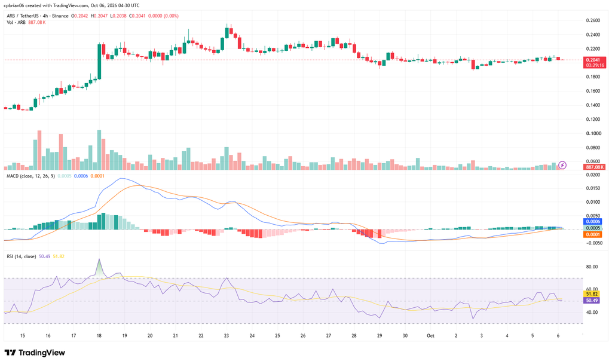
Task: Click the orange 0.0001 MACD axis label
Action: pyautogui.click(x=593, y=234)
